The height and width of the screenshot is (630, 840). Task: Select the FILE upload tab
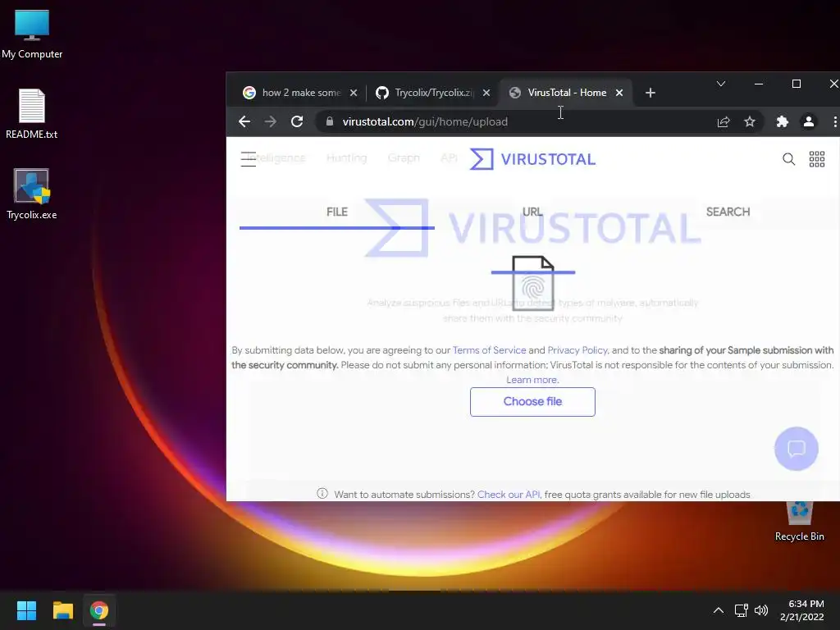pyautogui.click(x=337, y=212)
